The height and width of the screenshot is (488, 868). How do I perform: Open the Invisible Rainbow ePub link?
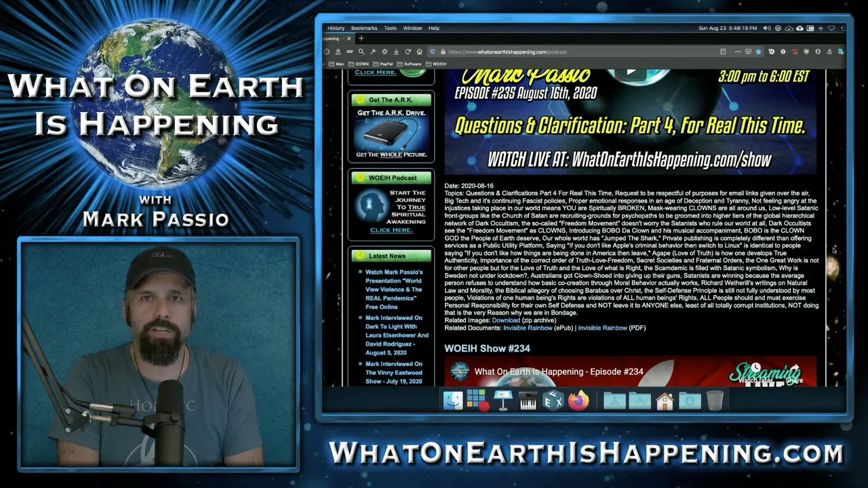coord(528,328)
